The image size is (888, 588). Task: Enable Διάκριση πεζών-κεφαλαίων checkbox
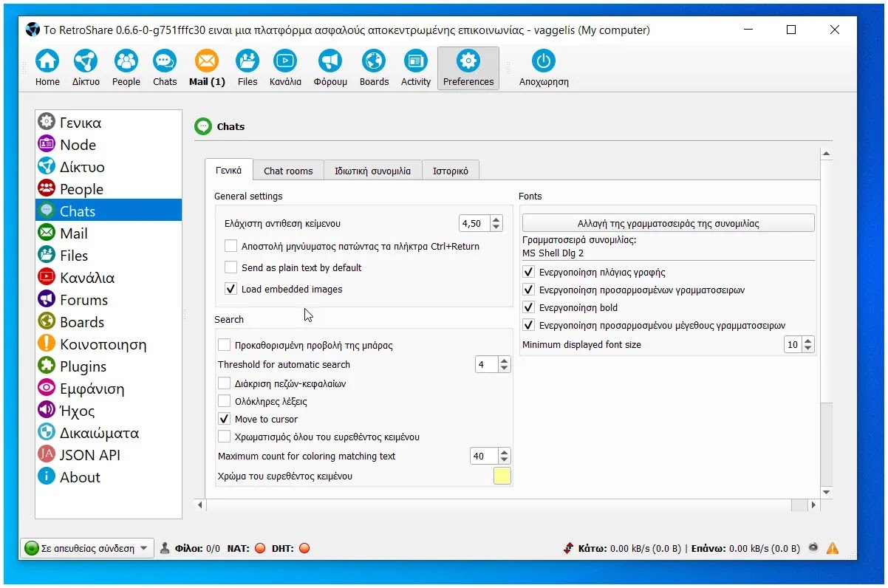coord(224,383)
